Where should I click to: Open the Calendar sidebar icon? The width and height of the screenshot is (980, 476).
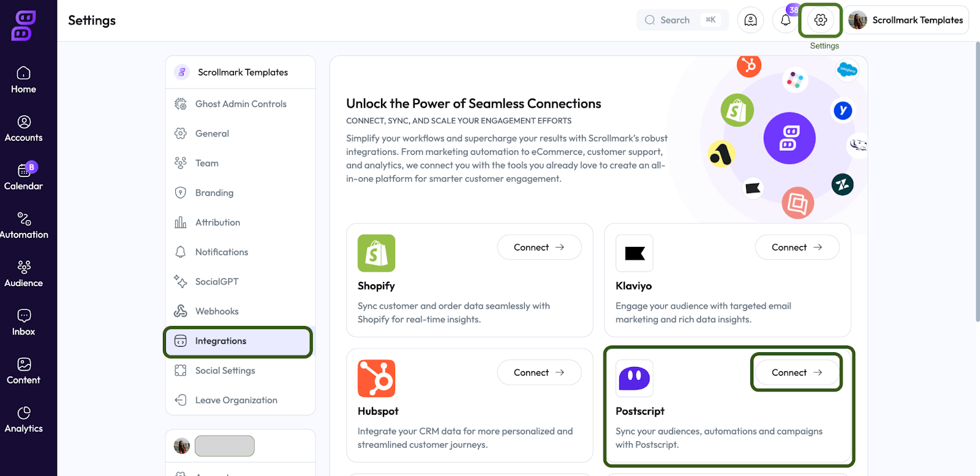[24, 177]
